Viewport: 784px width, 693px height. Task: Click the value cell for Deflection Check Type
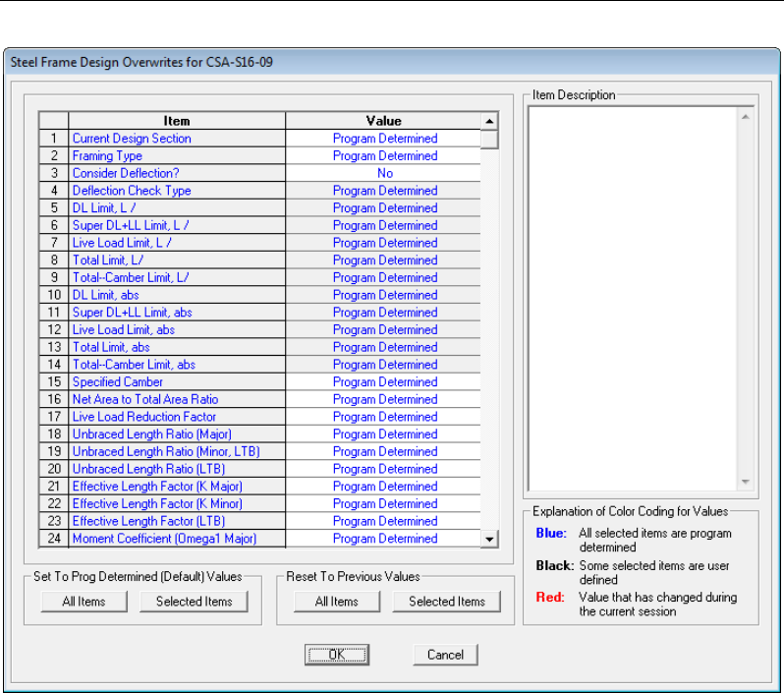[383, 191]
